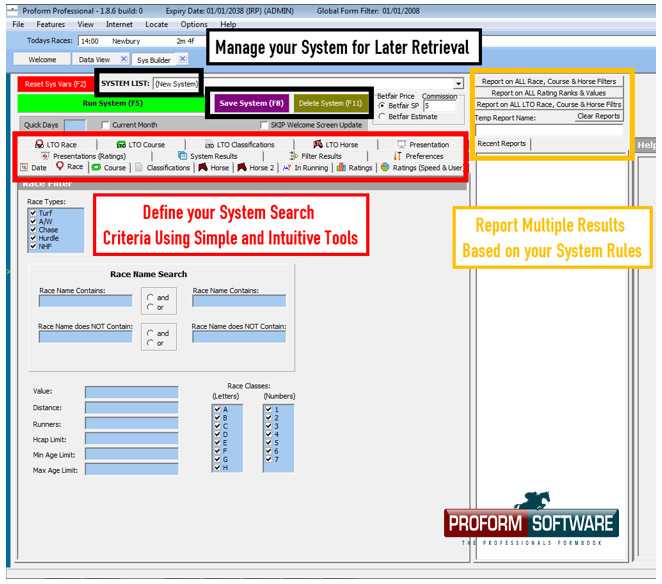Click the Quick Days input field
The width and height of the screenshot is (662, 584).
[75, 125]
